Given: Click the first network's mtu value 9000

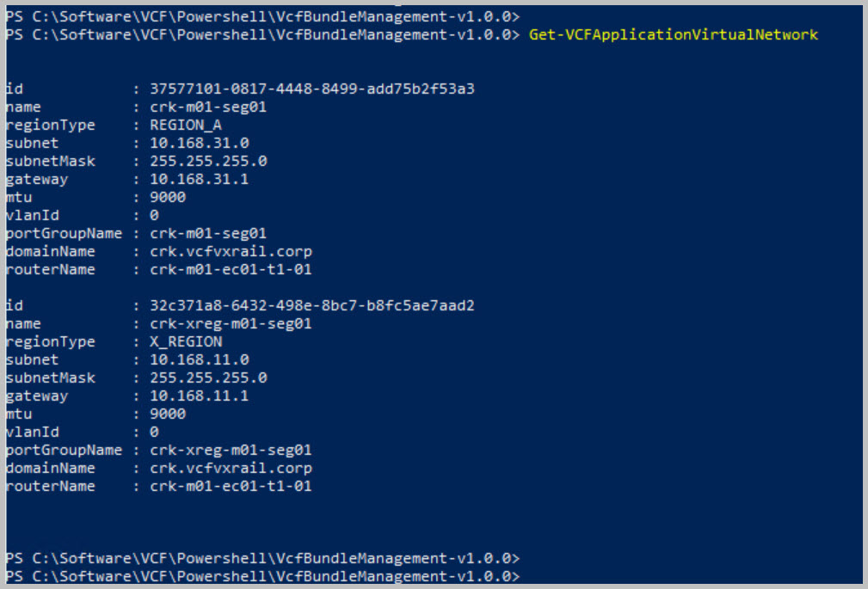Looking at the screenshot, I should click(168, 197).
